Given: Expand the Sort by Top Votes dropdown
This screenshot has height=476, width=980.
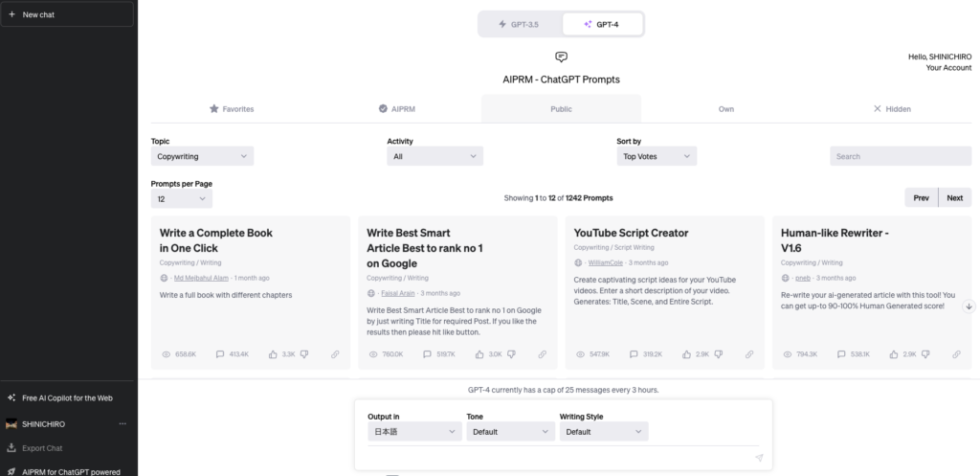Looking at the screenshot, I should tap(657, 156).
